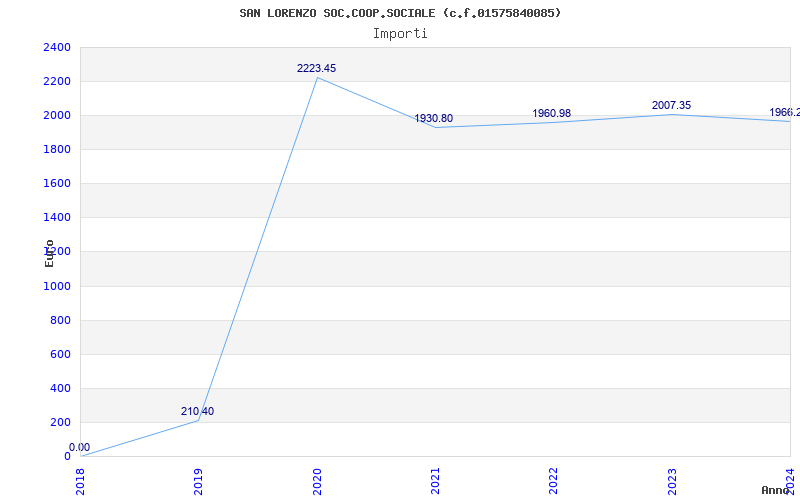Select the 1930.80 data point label
This screenshot has width=800, height=500.
point(434,118)
